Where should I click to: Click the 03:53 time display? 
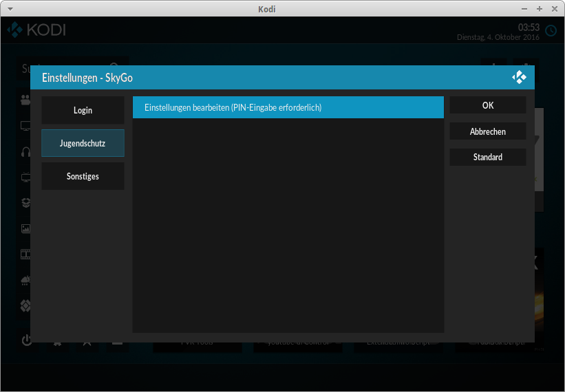pyautogui.click(x=529, y=28)
